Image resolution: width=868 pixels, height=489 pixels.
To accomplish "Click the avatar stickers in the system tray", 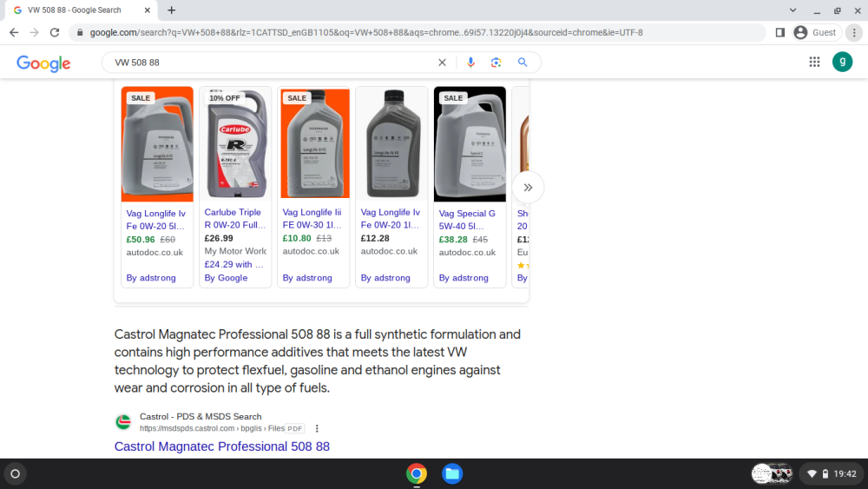I will coord(772,474).
